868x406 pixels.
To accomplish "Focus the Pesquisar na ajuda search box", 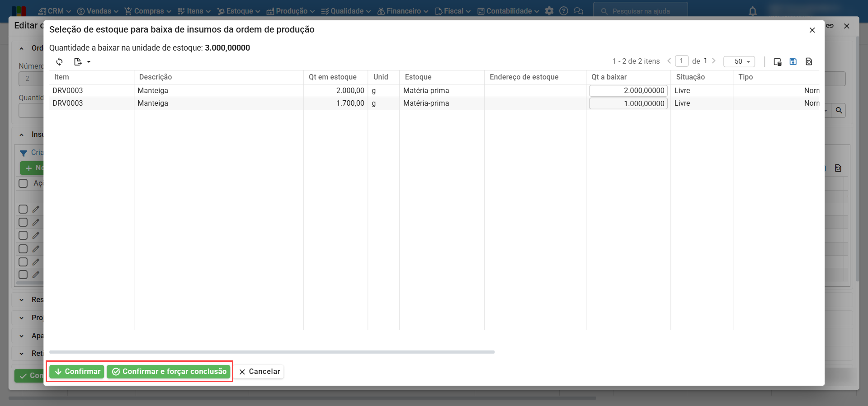I will click(x=641, y=11).
